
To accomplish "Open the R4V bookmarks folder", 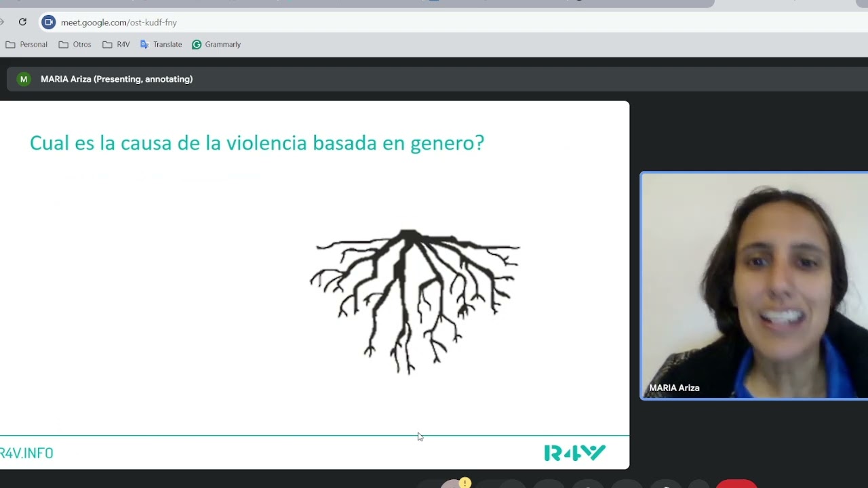I will [x=116, y=44].
